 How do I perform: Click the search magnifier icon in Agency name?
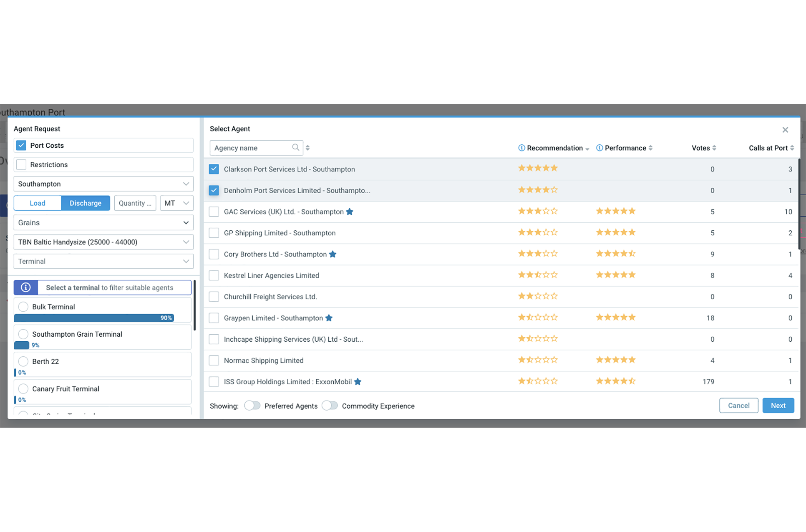pos(295,147)
